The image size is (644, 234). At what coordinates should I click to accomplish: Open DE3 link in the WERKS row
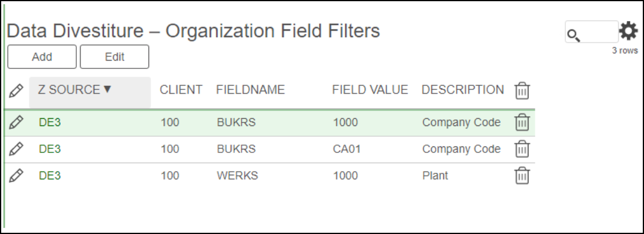50,176
